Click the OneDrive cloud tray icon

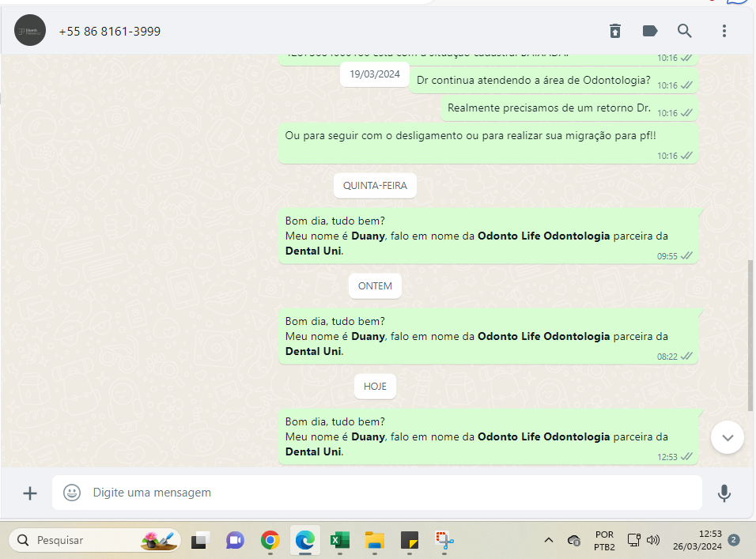(x=574, y=540)
